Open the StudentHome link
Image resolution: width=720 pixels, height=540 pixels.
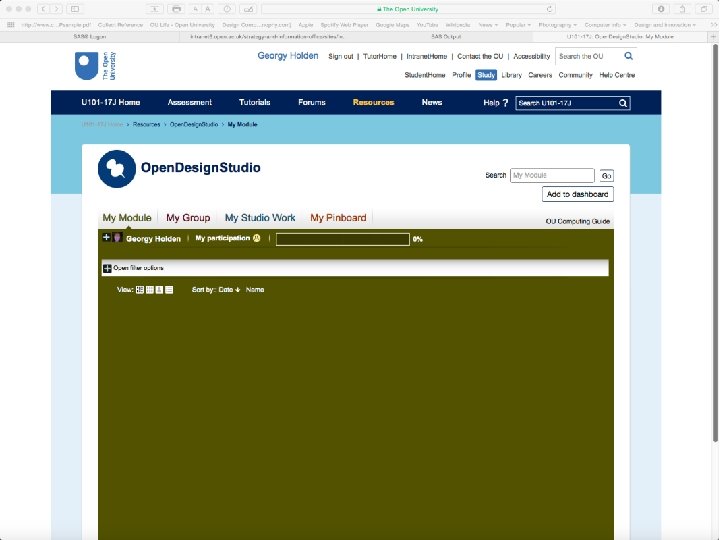(x=425, y=75)
